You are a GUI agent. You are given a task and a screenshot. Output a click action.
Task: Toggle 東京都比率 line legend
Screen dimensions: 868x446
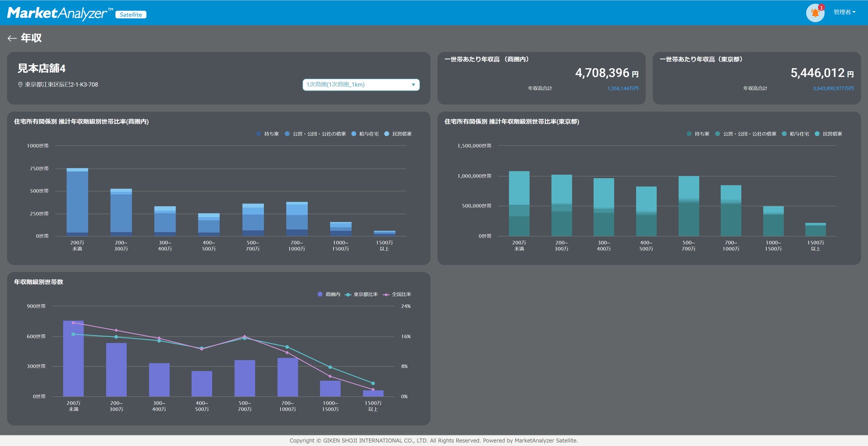(361, 295)
